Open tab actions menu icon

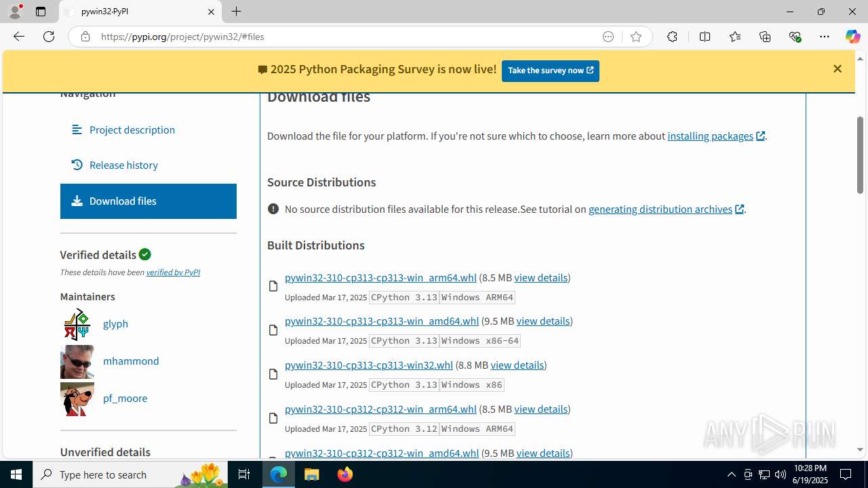click(41, 12)
